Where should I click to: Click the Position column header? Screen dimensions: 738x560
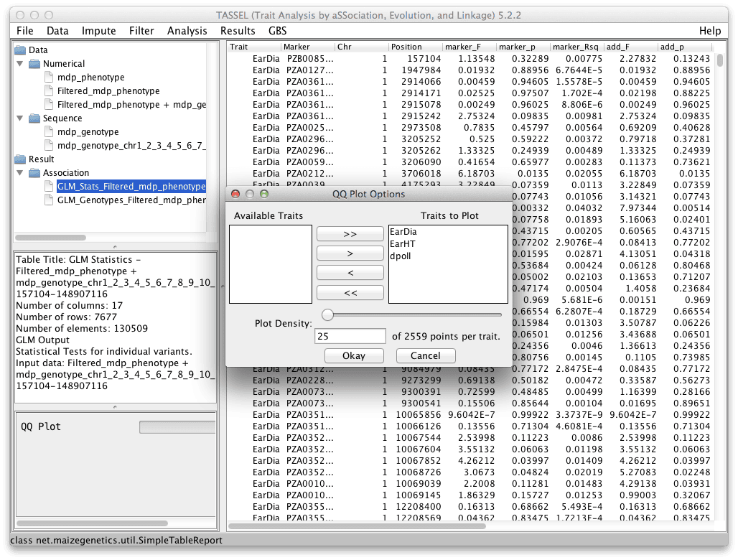coord(416,47)
